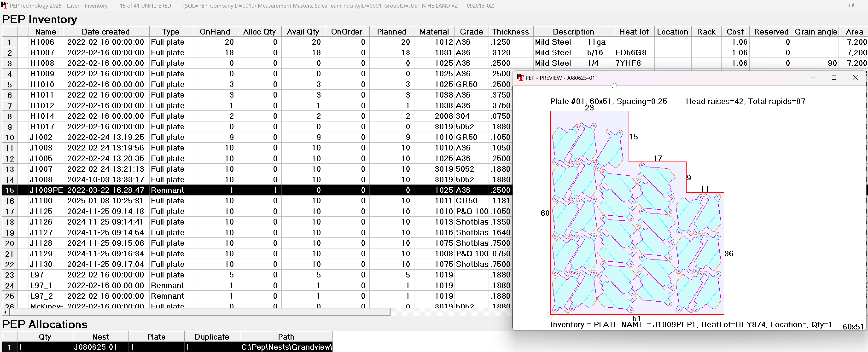Click row header number 15
868x352 pixels.
pos(10,190)
